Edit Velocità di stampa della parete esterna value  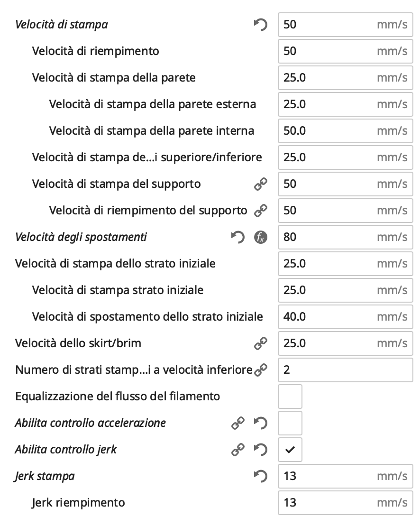pyautogui.click(x=327, y=104)
